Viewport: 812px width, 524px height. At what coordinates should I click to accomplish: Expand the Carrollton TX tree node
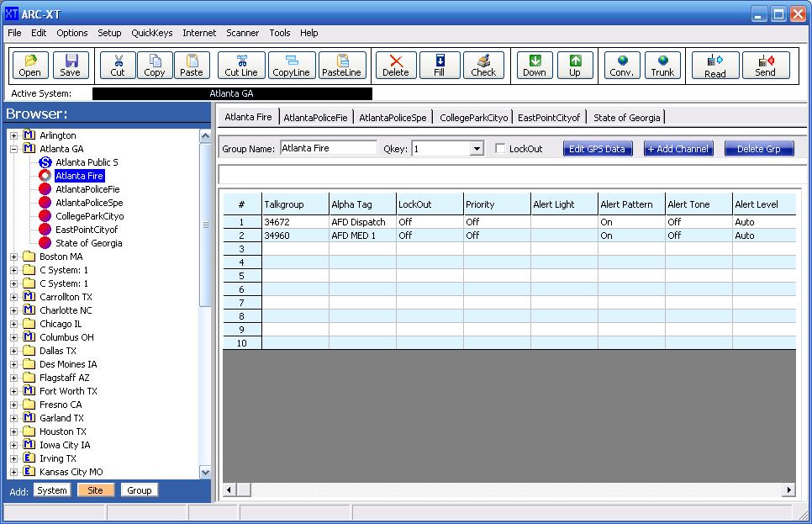pos(14,297)
